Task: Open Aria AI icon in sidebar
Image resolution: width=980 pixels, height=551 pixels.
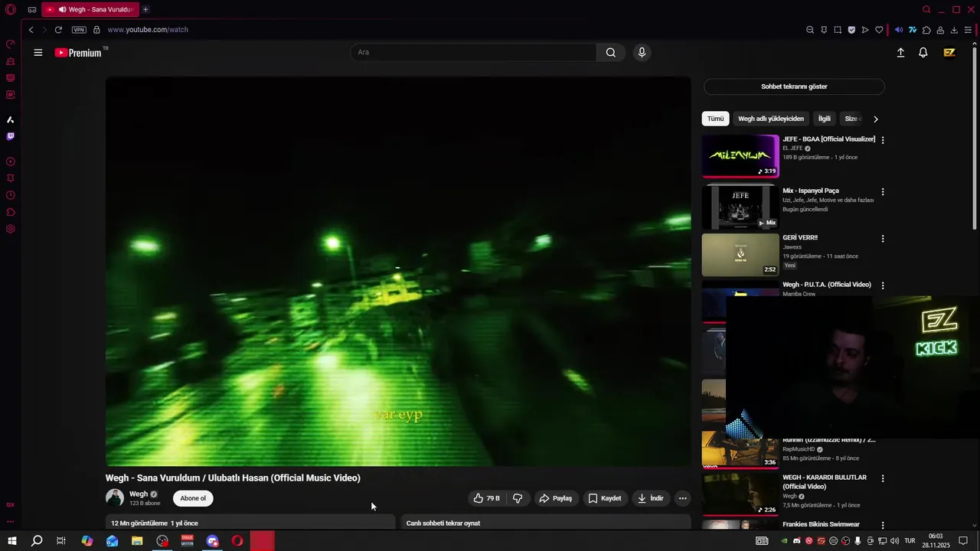Action: click(x=11, y=119)
